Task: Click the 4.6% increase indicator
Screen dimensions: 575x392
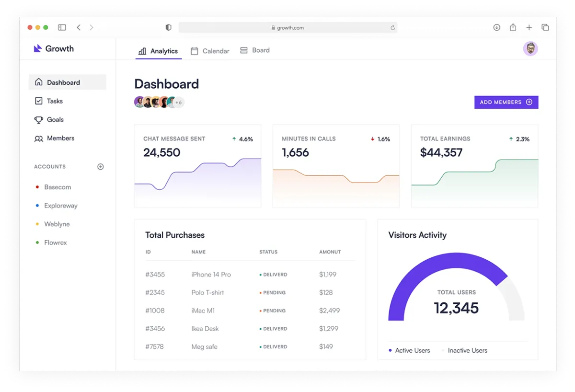Action: 242,139
